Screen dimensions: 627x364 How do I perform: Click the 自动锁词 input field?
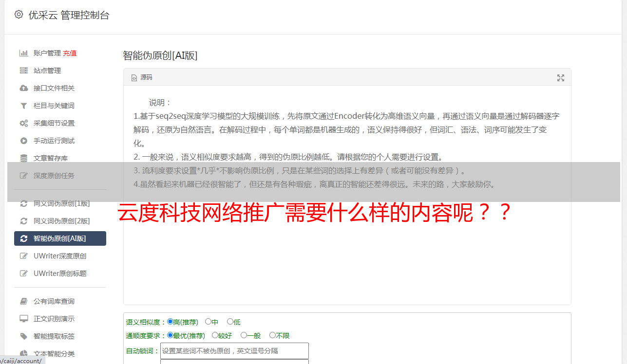click(234, 351)
